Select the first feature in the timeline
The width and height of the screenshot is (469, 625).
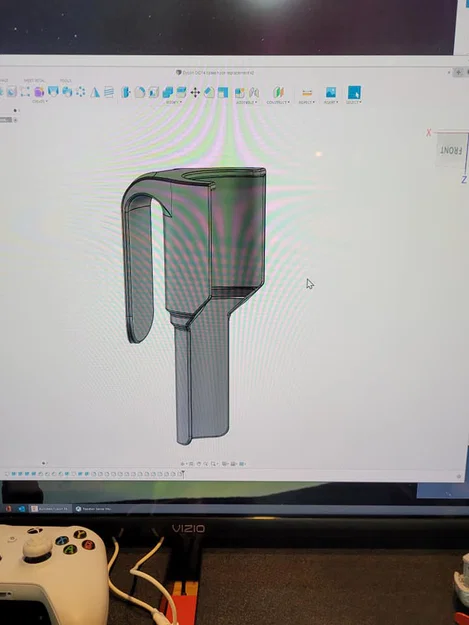pyautogui.click(x=7, y=474)
